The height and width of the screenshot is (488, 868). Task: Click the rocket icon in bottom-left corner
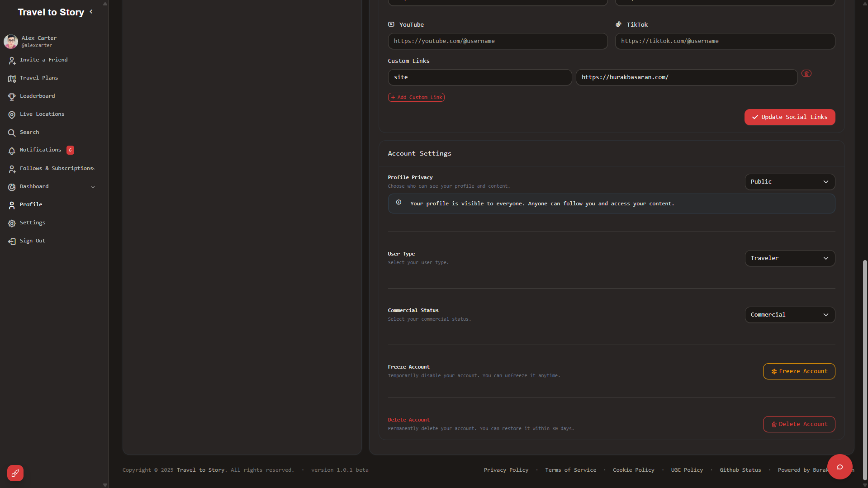pos(15,473)
